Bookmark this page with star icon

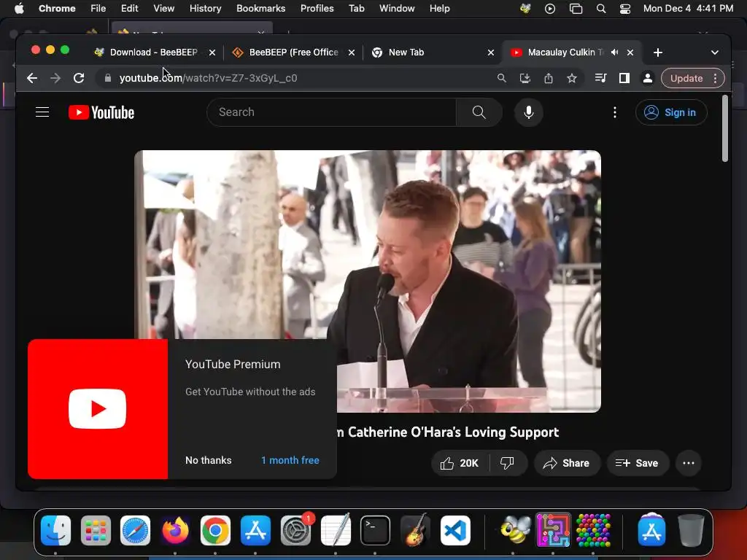point(572,78)
